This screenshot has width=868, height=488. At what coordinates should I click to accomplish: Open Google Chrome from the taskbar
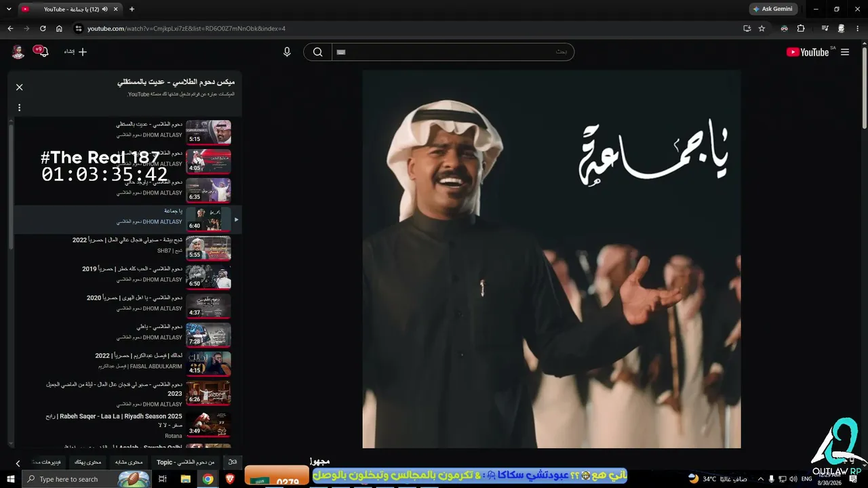click(x=208, y=479)
